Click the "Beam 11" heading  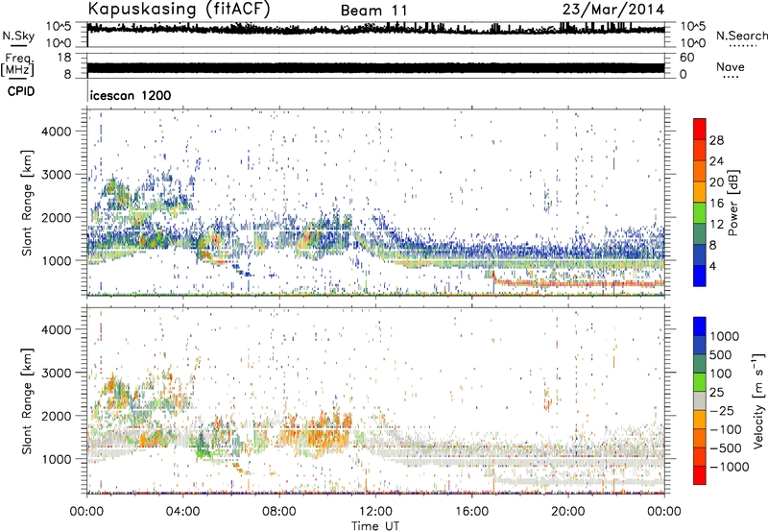click(x=373, y=11)
